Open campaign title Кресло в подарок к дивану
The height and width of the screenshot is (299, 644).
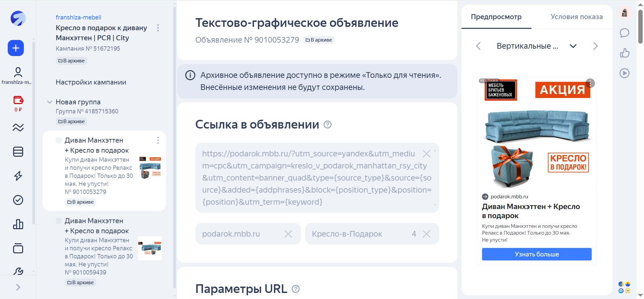coord(101,33)
